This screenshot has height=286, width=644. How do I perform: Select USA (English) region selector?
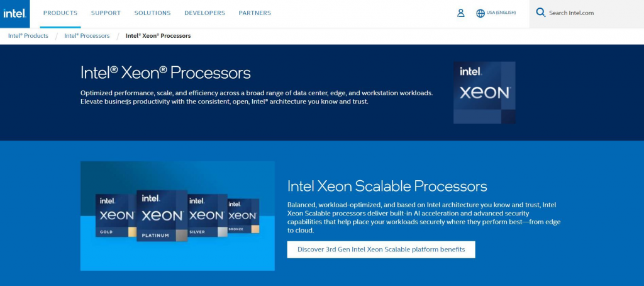coord(501,13)
